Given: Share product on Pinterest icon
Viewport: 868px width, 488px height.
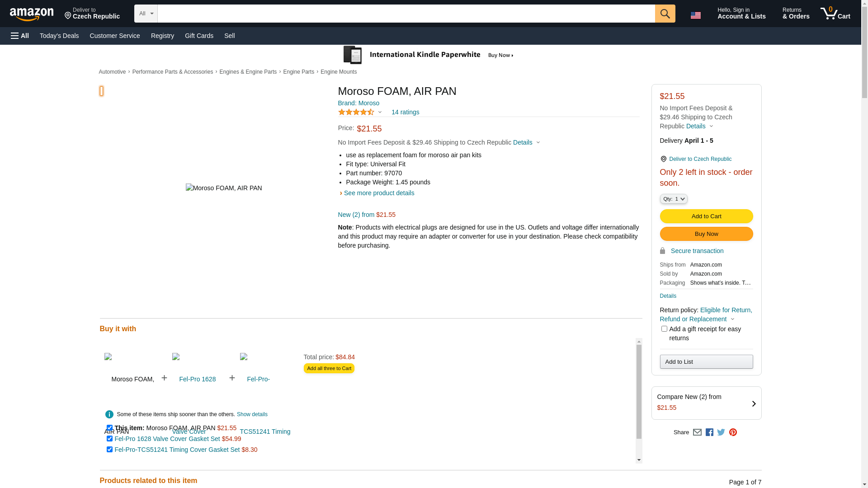Looking at the screenshot, I should [x=733, y=432].
